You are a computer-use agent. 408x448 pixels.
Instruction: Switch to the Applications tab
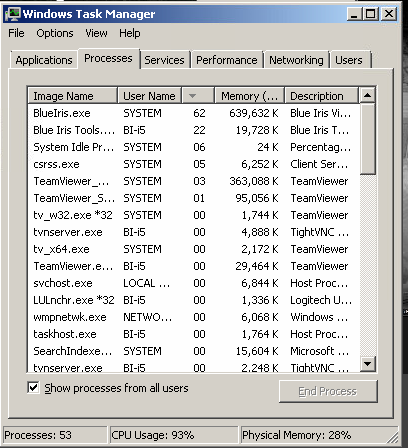pos(44,60)
